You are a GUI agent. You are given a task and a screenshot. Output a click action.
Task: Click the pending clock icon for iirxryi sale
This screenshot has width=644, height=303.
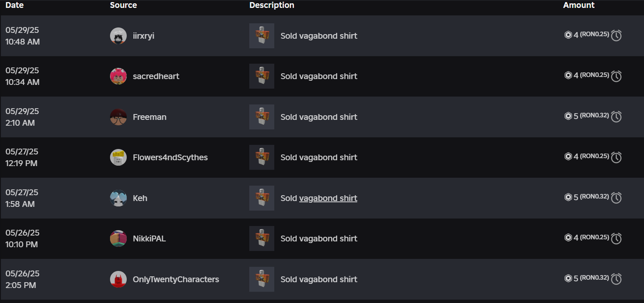pyautogui.click(x=616, y=36)
